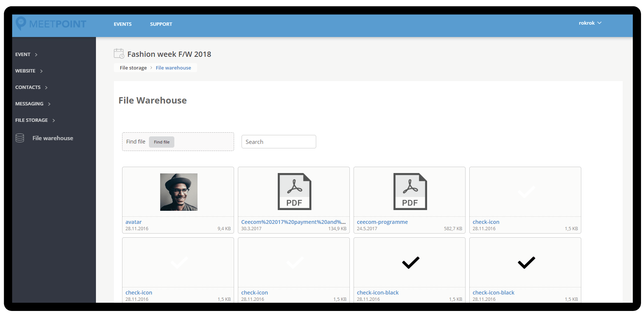Open check-icon link in the top row
Viewport: 644px width, 333px height.
point(486,222)
